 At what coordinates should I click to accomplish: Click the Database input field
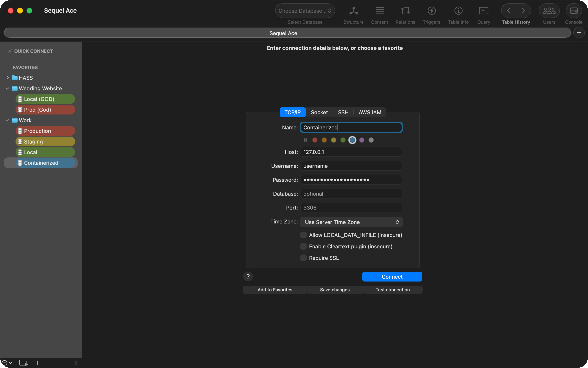(351, 193)
